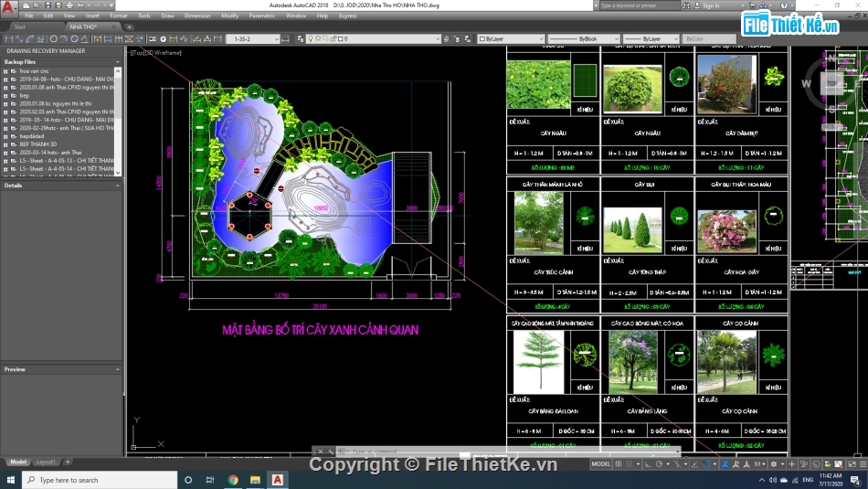Select the Diameter dimension tool
This screenshot has width=868, height=489.
[74, 38]
